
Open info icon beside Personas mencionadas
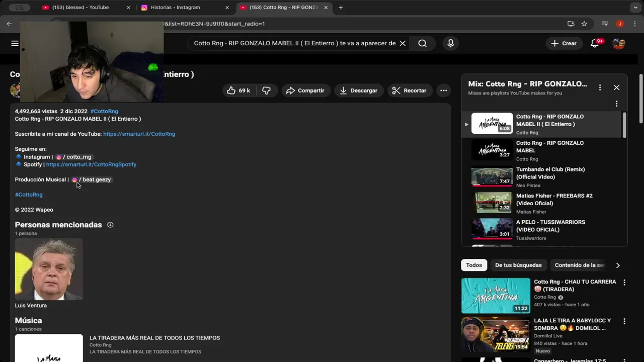110,225
